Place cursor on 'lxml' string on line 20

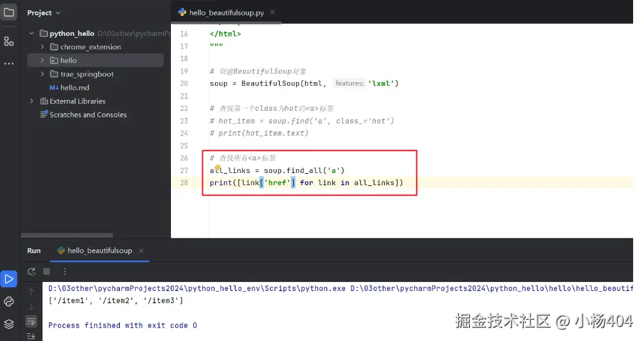[x=381, y=83]
